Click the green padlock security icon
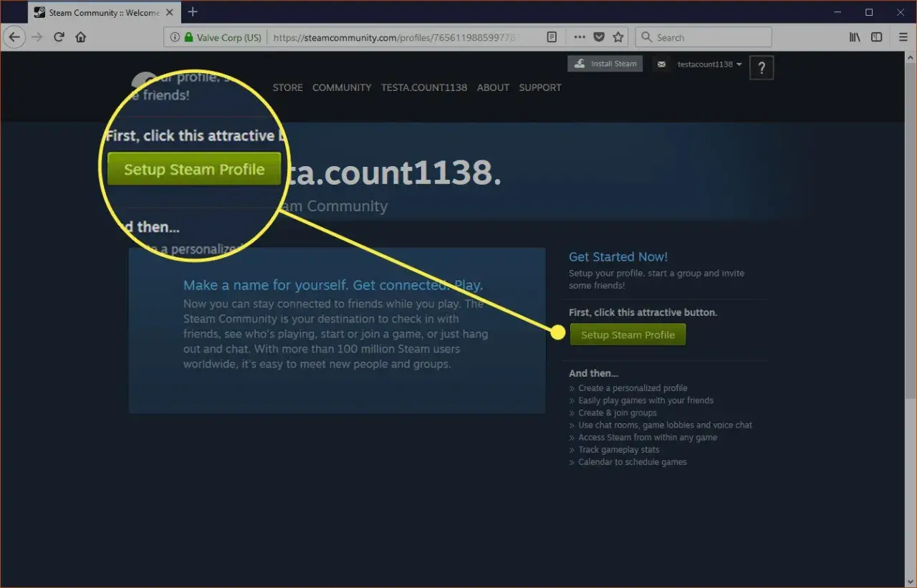The image size is (917, 588). point(188,37)
